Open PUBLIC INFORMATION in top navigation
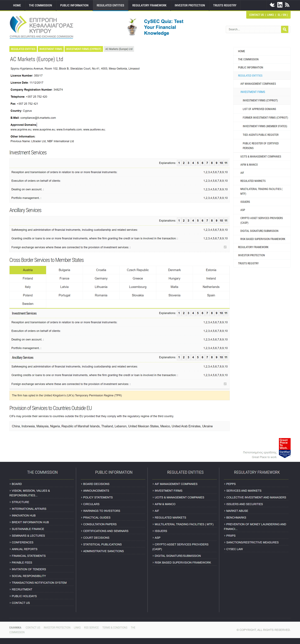The width and height of the screenshot is (300, 644). click(74, 5)
